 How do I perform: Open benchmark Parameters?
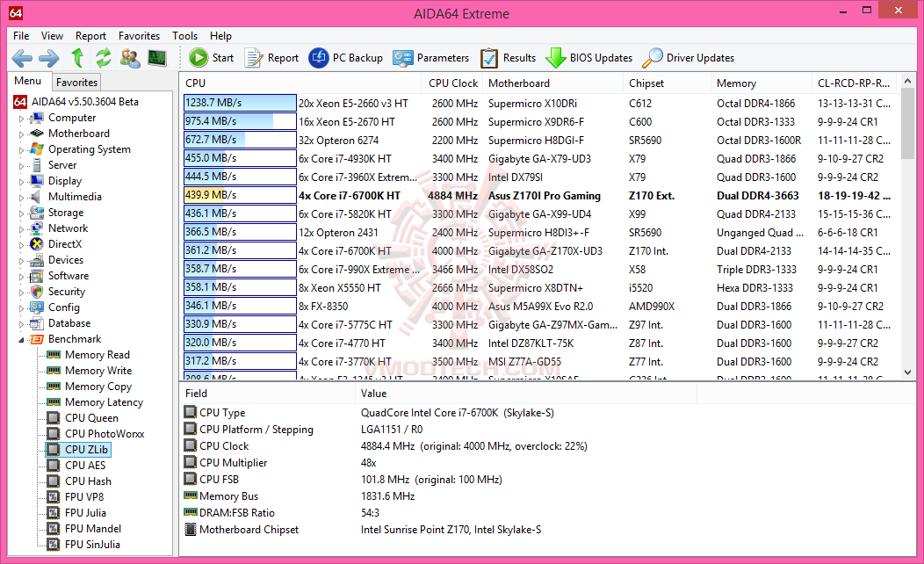point(430,58)
